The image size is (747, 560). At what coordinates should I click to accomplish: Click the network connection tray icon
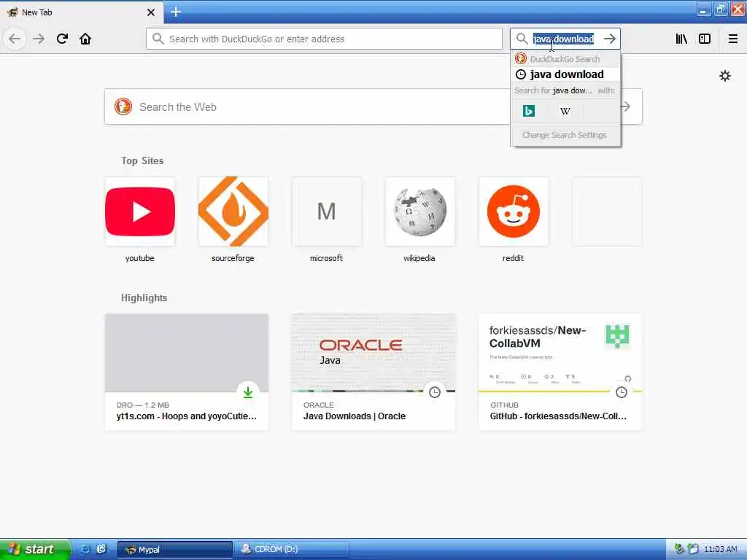click(x=693, y=549)
